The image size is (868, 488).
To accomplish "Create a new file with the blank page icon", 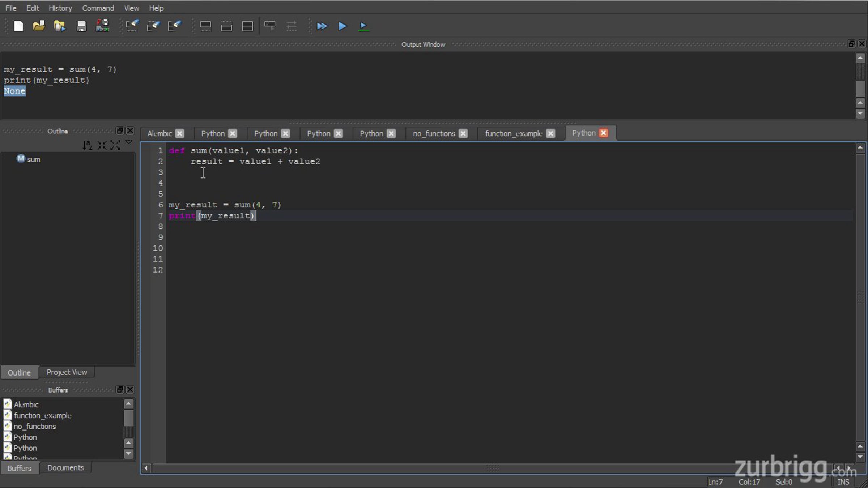I will click(18, 26).
